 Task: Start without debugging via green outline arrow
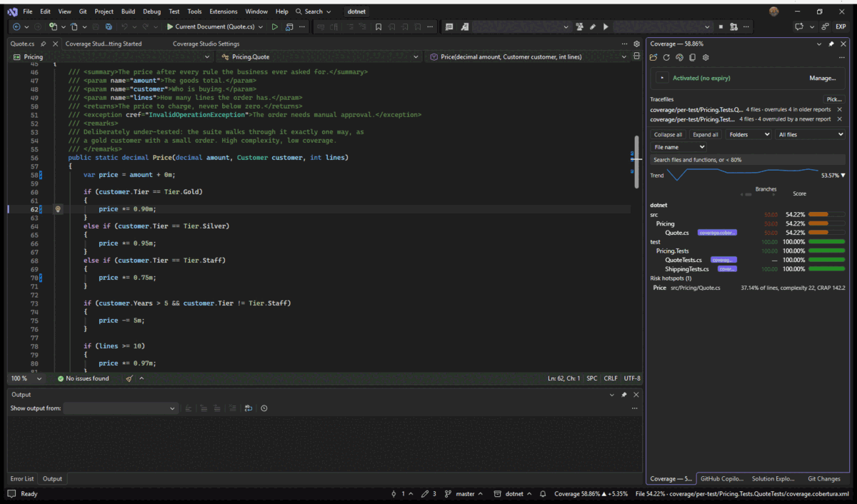click(274, 26)
